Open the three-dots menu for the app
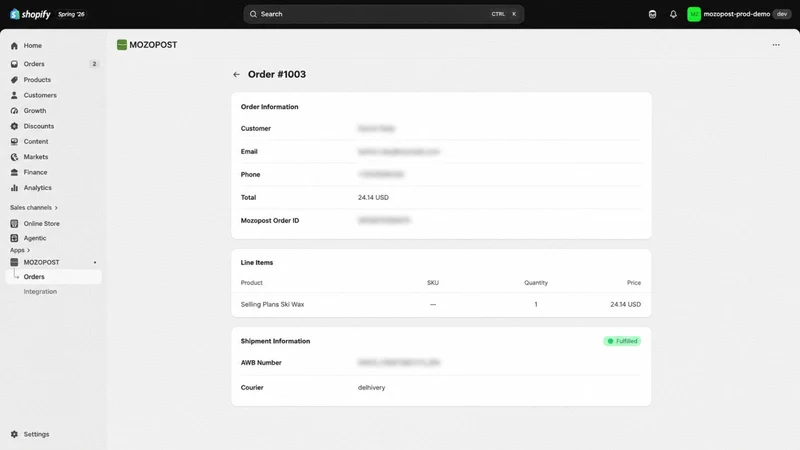 776,45
